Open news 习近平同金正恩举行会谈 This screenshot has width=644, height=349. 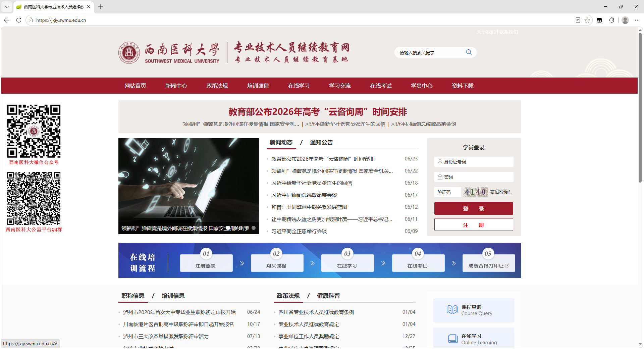[299, 231]
